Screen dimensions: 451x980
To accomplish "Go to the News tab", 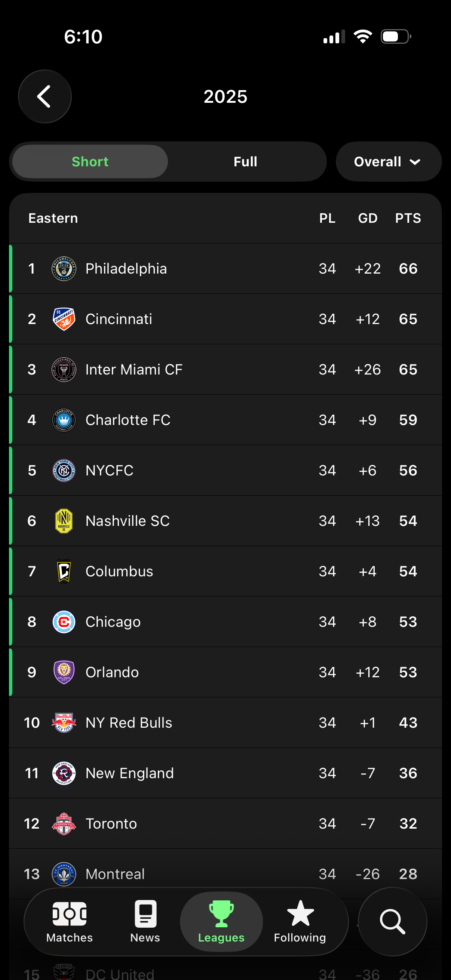I will coord(145,921).
